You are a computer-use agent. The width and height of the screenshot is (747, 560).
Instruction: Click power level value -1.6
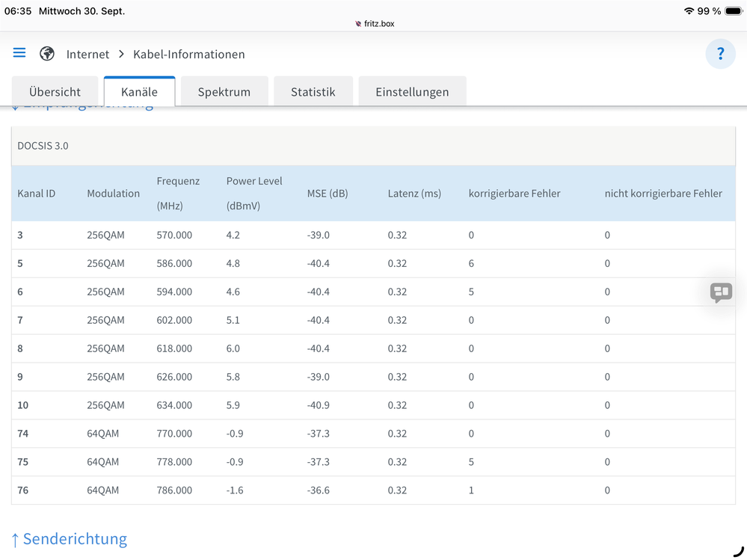point(235,490)
